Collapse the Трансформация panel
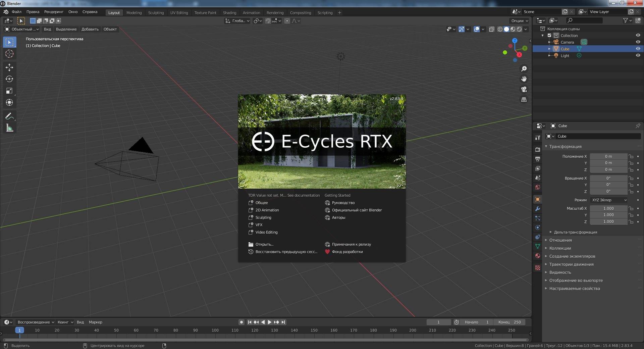Image resolution: width=644 pixels, height=349 pixels. click(565, 147)
